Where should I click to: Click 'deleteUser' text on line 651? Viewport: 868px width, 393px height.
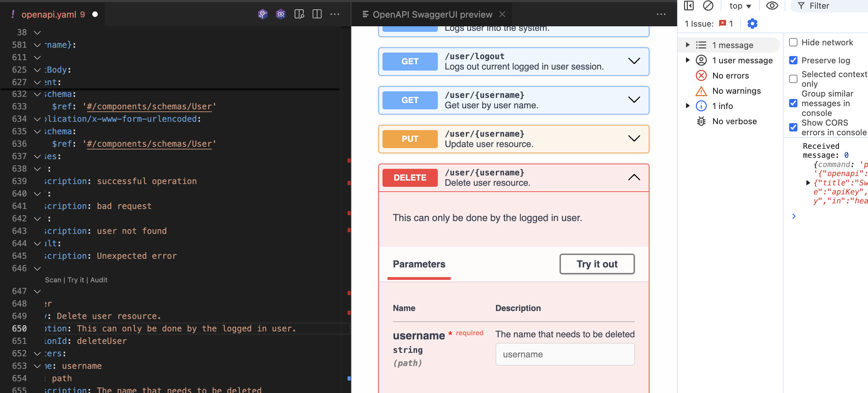coord(102,341)
